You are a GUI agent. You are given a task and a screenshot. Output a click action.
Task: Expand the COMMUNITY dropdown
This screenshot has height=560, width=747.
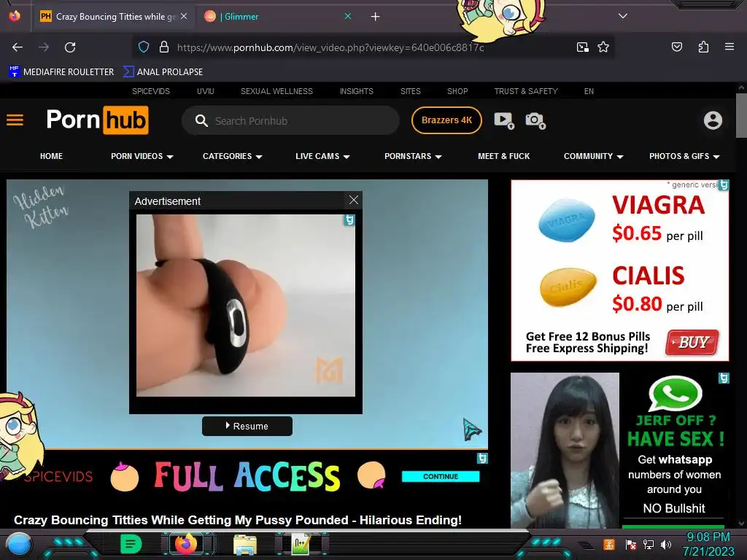tap(594, 156)
